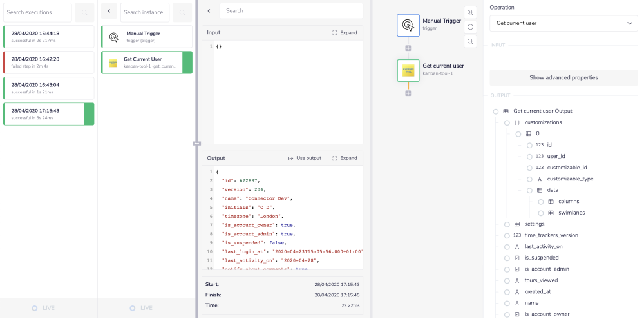Open the failed 16:42:20 execution
The image size is (644, 319).
[49, 61]
